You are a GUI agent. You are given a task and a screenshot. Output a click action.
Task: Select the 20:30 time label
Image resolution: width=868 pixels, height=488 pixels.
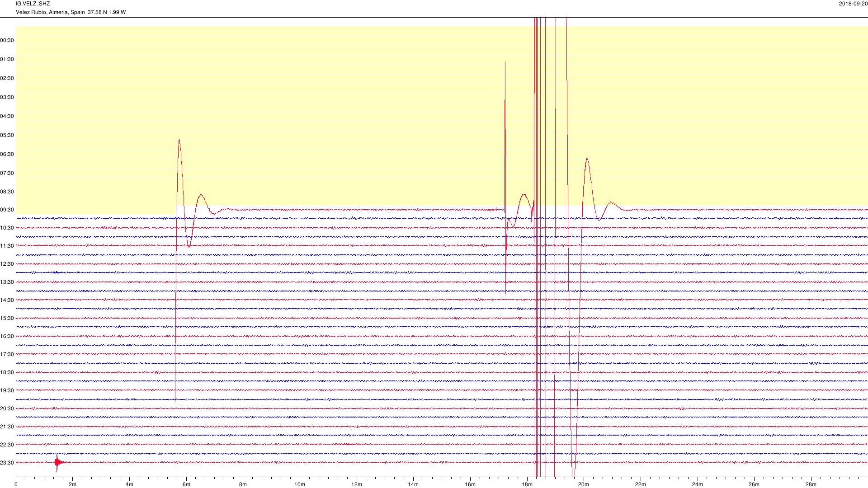coord(7,408)
